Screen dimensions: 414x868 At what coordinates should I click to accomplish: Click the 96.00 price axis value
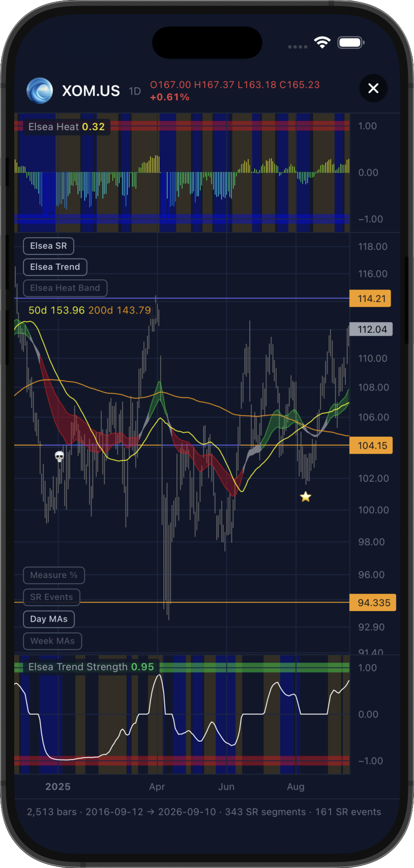[x=371, y=574]
